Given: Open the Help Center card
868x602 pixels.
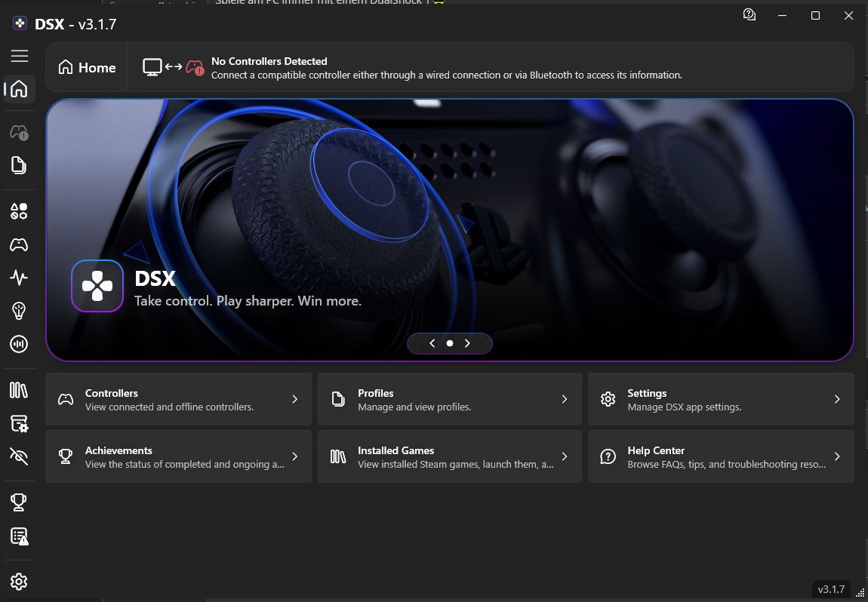Looking at the screenshot, I should click(721, 456).
